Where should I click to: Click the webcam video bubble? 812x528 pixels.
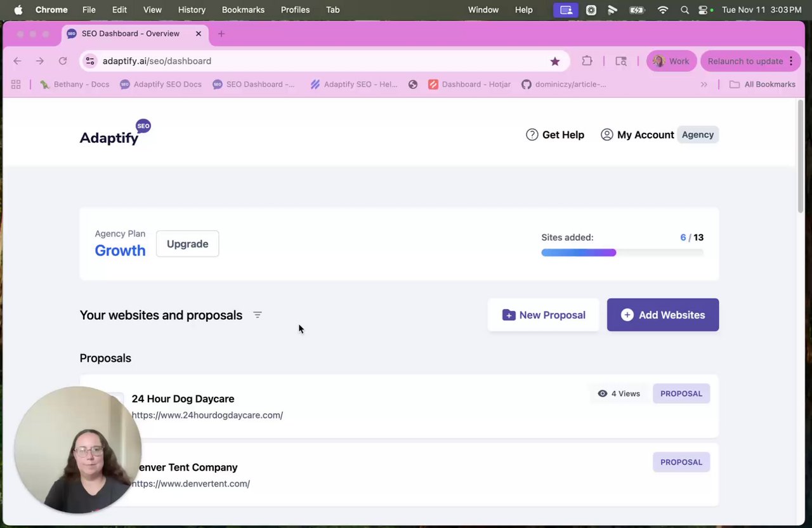click(x=78, y=449)
